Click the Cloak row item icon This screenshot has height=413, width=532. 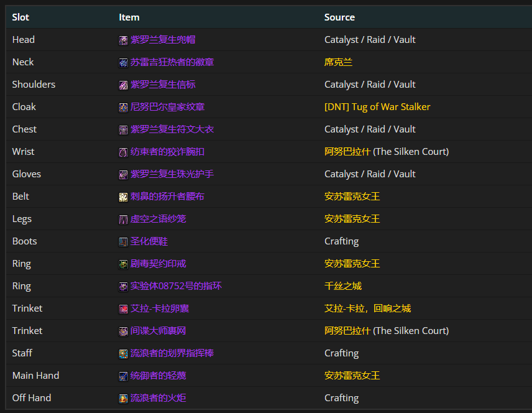click(x=124, y=107)
